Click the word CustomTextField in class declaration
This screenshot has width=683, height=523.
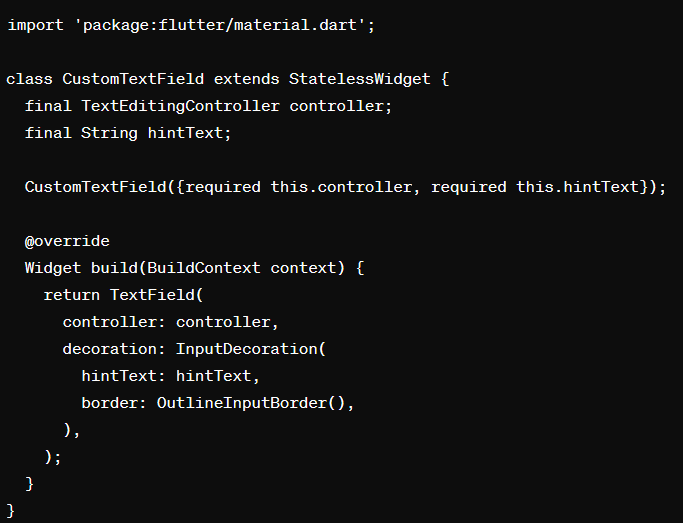coord(133,79)
